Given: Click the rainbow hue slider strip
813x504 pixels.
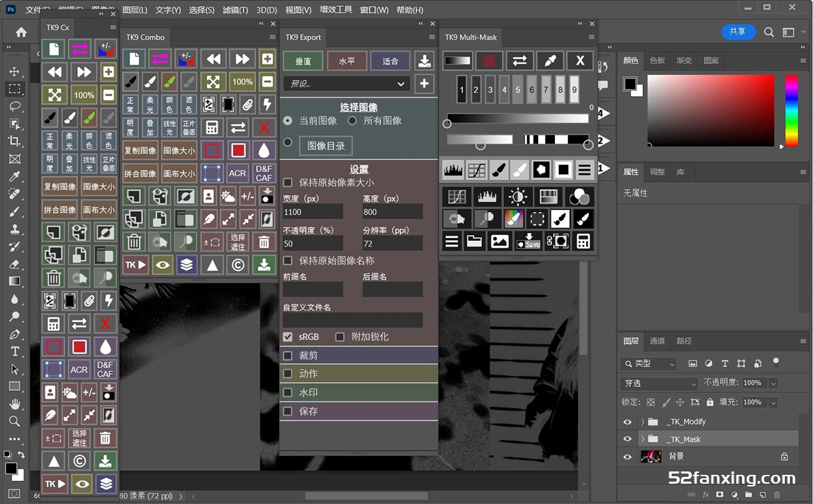Looking at the screenshot, I should [791, 110].
